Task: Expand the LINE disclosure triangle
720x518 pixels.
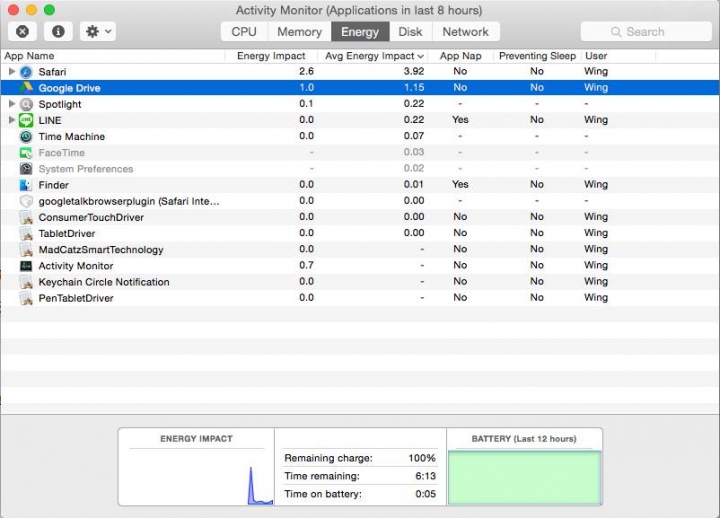Action: coord(12,120)
